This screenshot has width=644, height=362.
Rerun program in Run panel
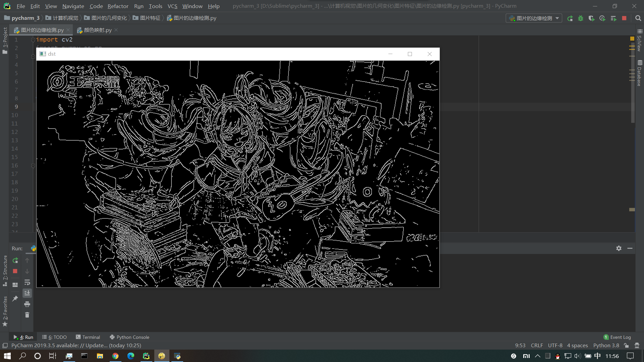click(15, 260)
